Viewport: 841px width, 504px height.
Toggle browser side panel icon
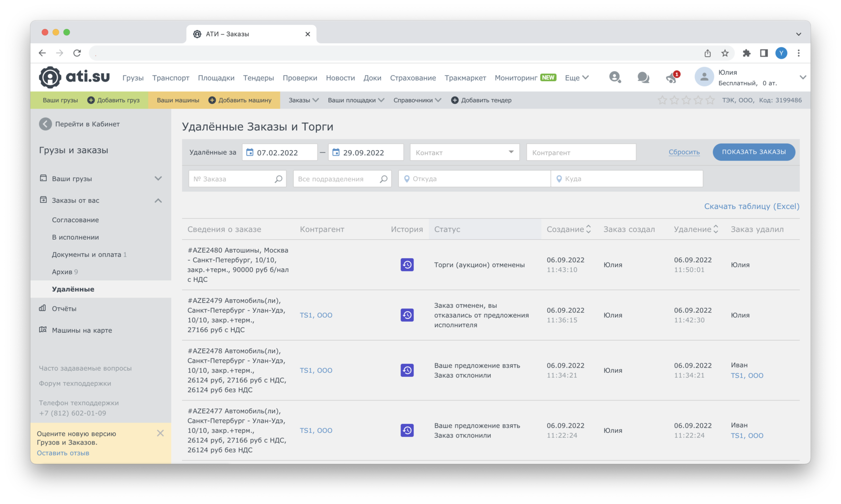click(x=764, y=53)
